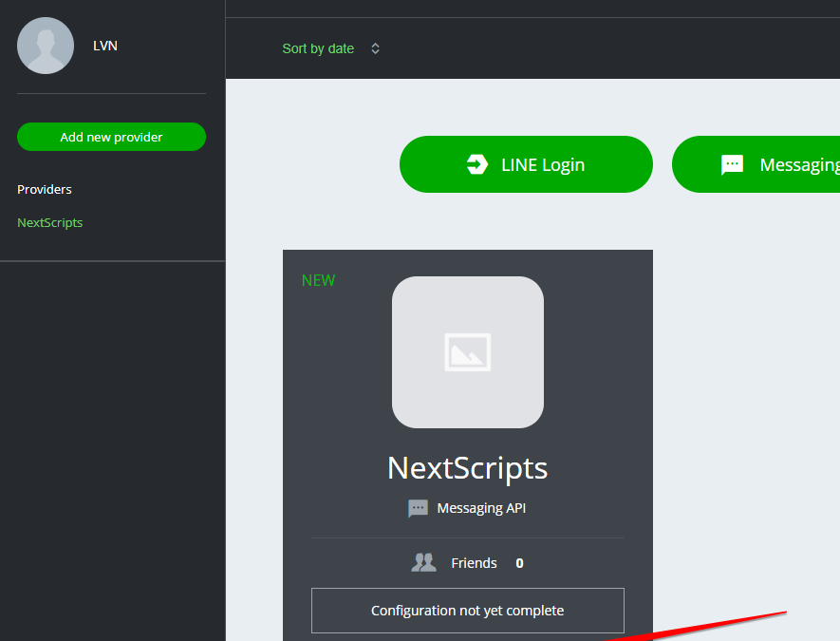Click the NextScripts channel image placeholder
The height and width of the screenshot is (641, 840).
[x=468, y=352]
